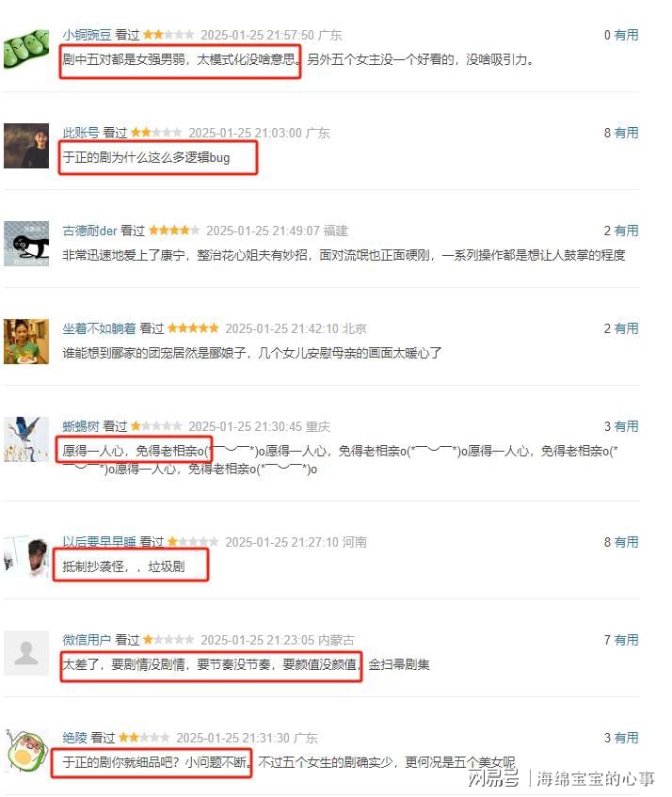Screen dimensions: 672x797
Task: Open 小铜豌豆's green peas avatar
Action: (x=26, y=49)
